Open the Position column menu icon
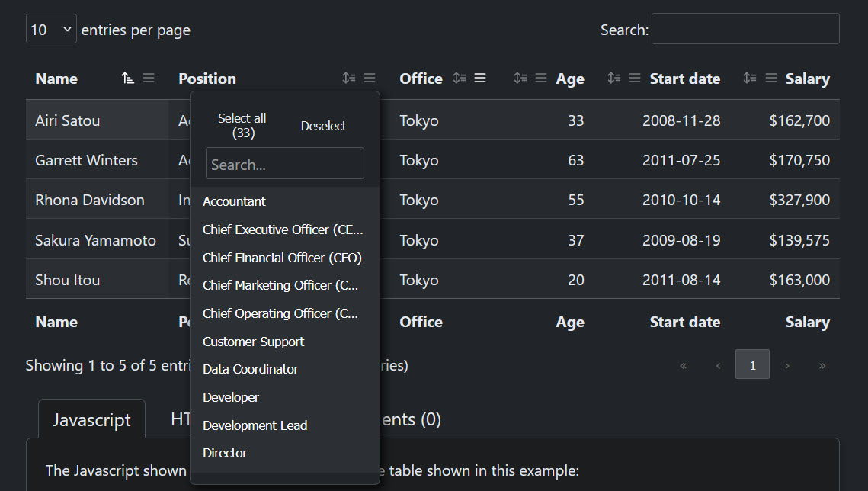Viewport: 868px width, 491px height. point(370,78)
